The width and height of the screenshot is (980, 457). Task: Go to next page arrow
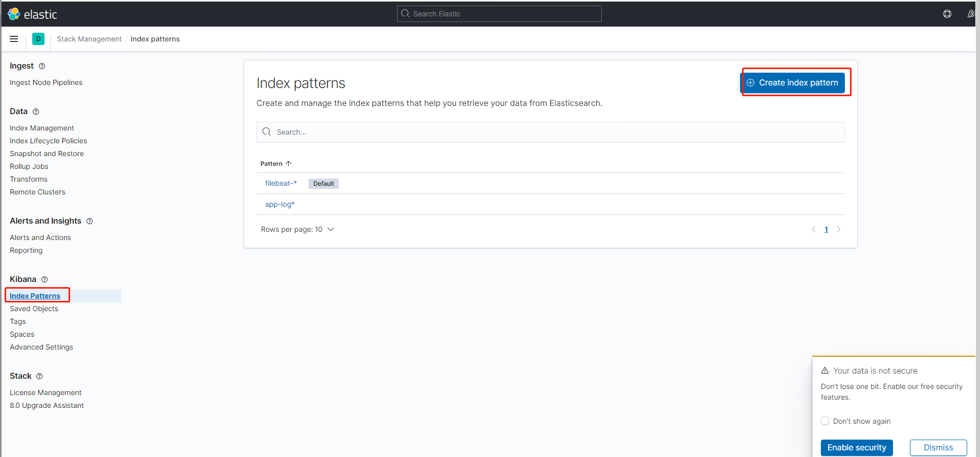(x=839, y=229)
